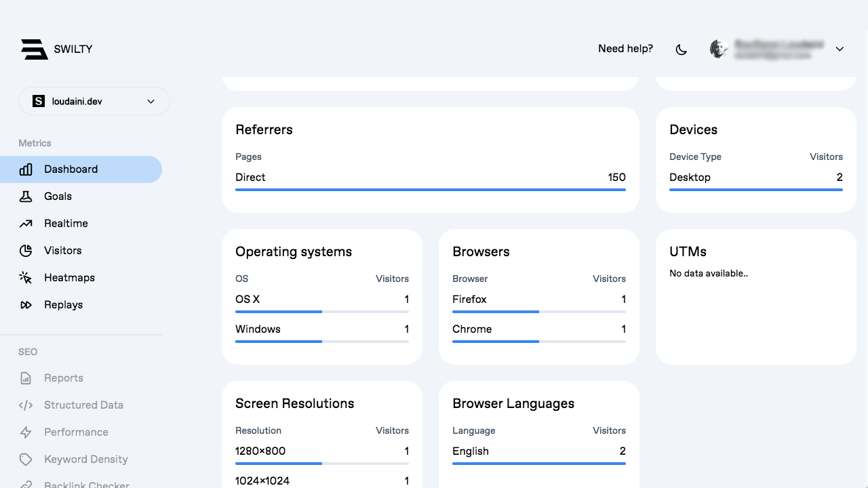Click the Replays fast-forward icon

[x=26, y=305]
